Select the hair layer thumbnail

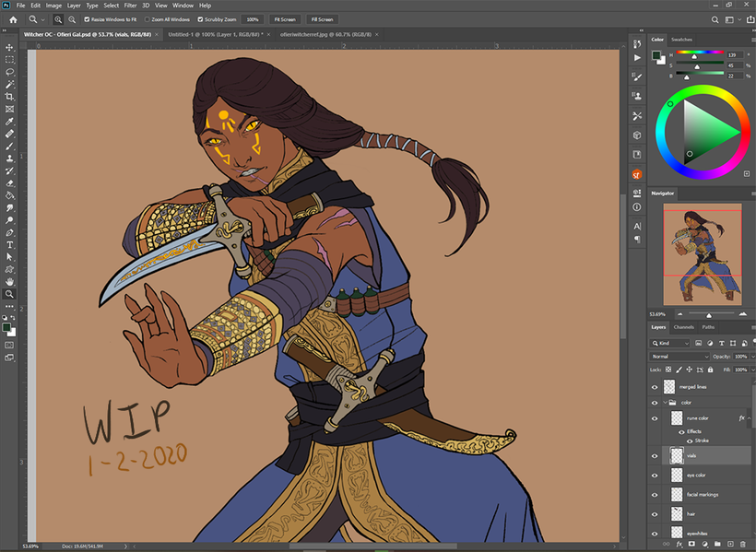(677, 514)
